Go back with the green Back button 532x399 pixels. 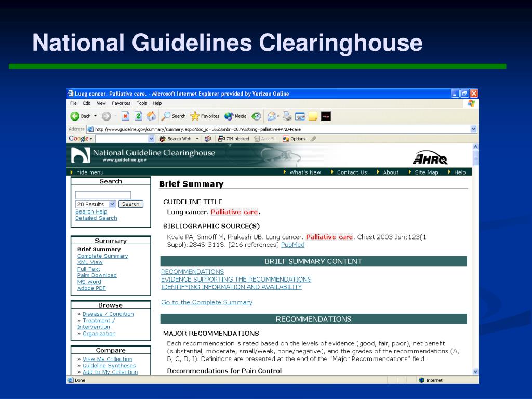(81, 116)
